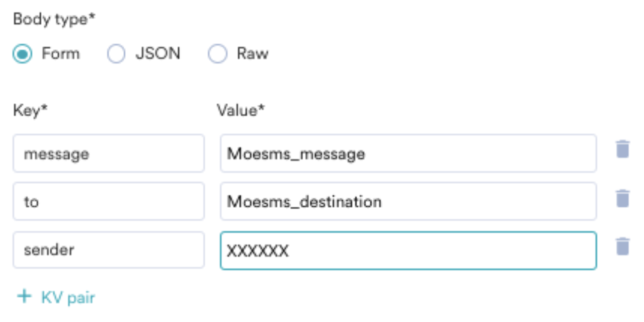Focus the 'message' key input field

(x=108, y=154)
